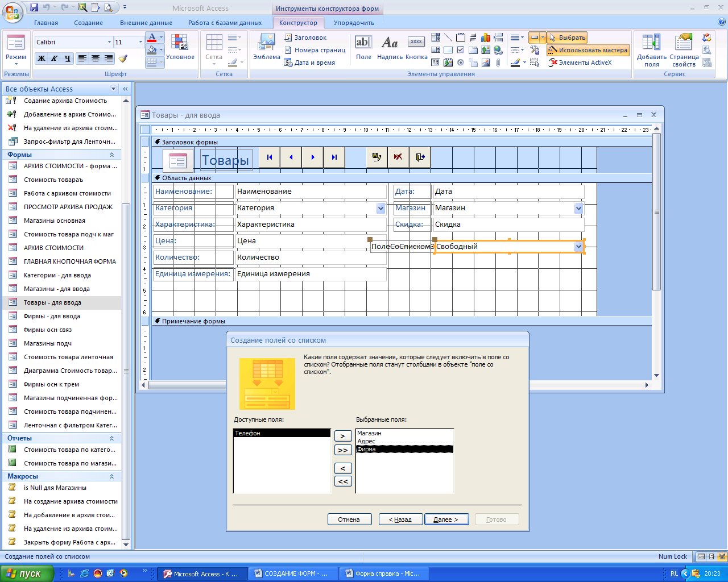Select the line drawing control tool
Viewport: 728px width, 582px height.
(x=448, y=38)
